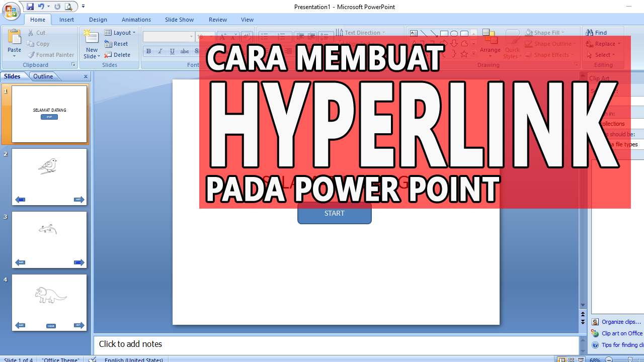The width and height of the screenshot is (644, 362).
Task: Click the Find icon in Editing group
Action: (x=589, y=32)
